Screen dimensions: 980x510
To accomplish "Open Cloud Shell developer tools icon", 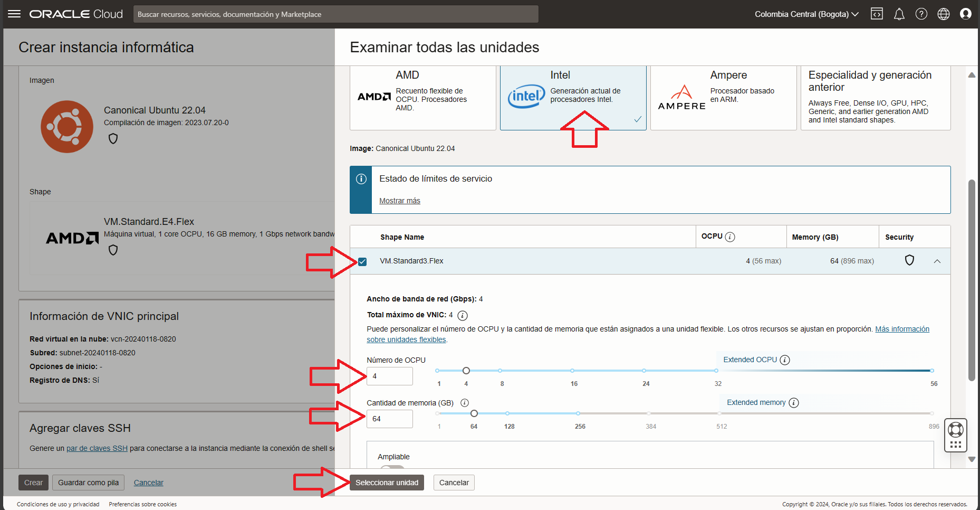I will pyautogui.click(x=877, y=14).
